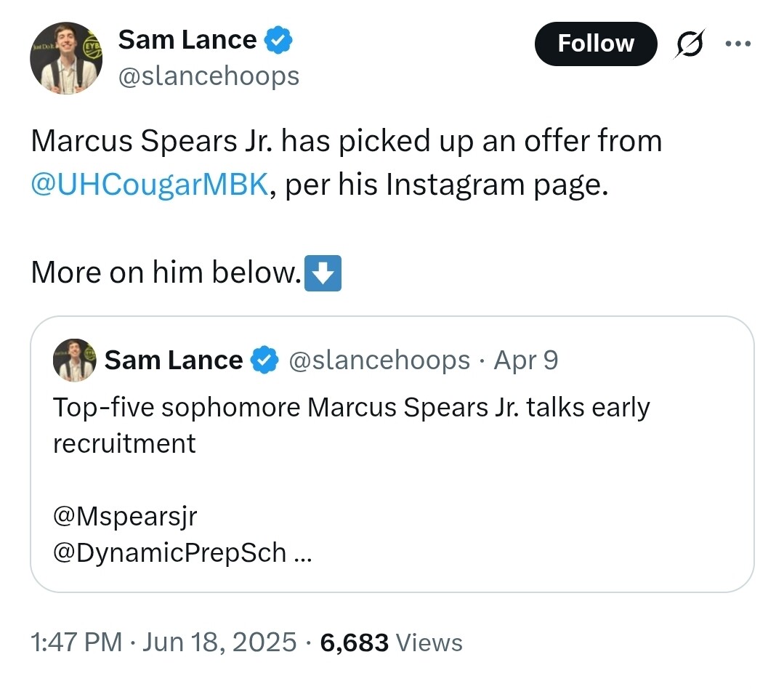Select the Sam Lance name inside the quoted post

pos(174,360)
